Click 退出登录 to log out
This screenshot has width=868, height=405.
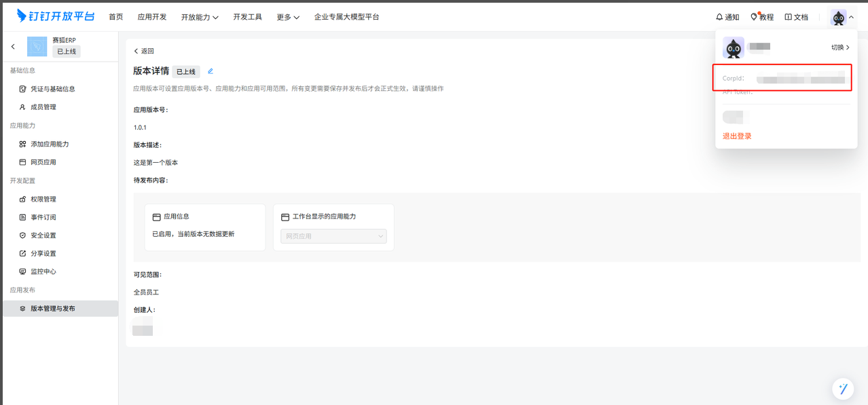737,136
